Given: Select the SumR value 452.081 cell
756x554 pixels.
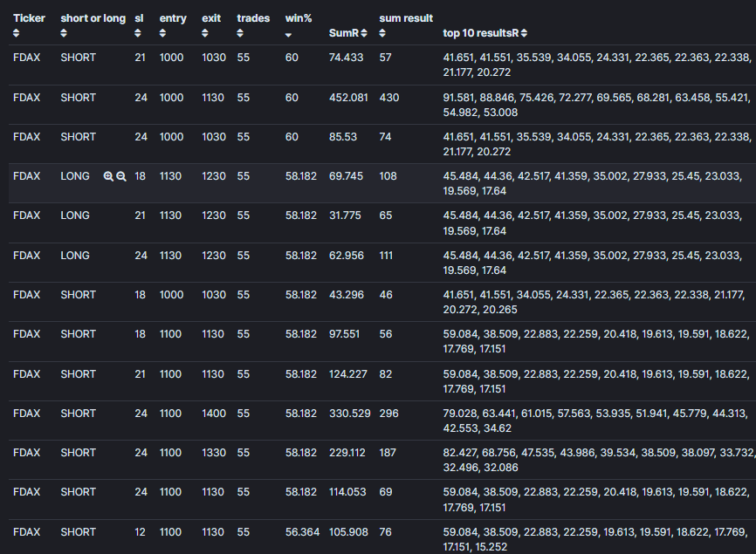Looking at the screenshot, I should [x=348, y=98].
